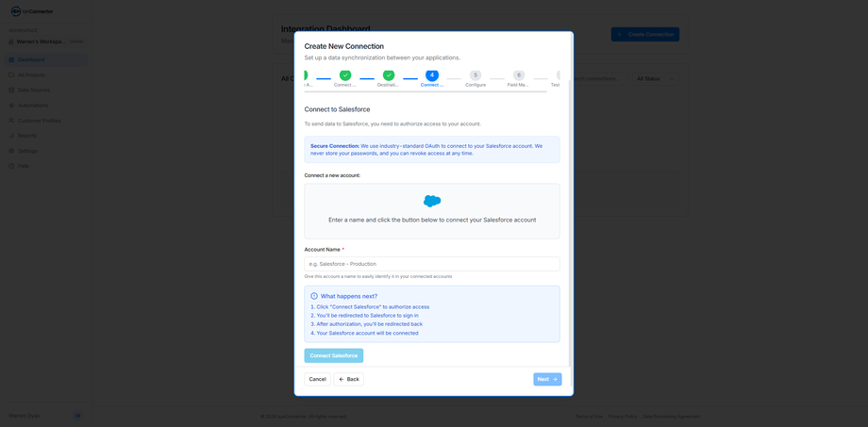Screen dimensions: 868x427
Task: Click the sysConnector logo icon
Action: click(15, 11)
